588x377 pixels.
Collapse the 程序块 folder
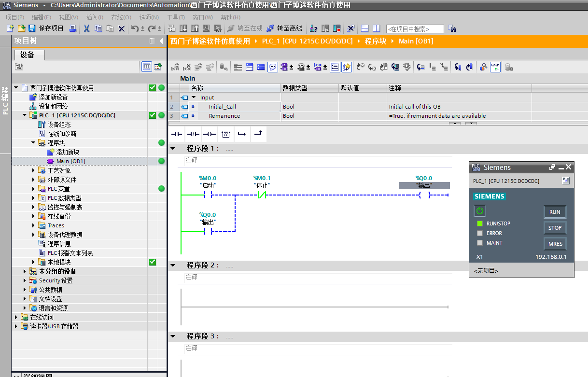(x=33, y=143)
